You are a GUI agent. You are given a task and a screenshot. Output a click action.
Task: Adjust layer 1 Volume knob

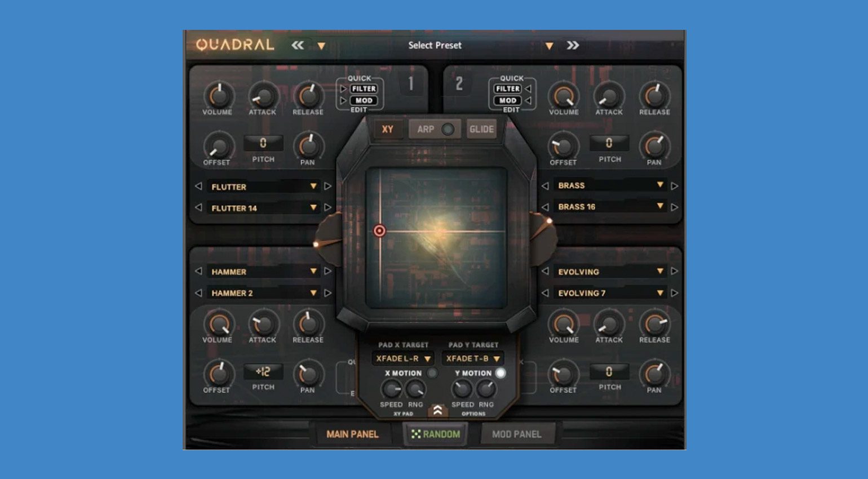pos(218,95)
